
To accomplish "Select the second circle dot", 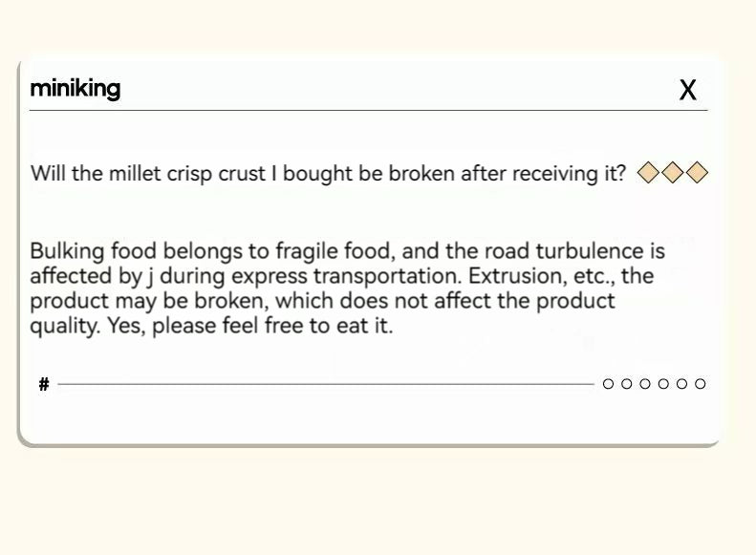I will click(627, 384).
